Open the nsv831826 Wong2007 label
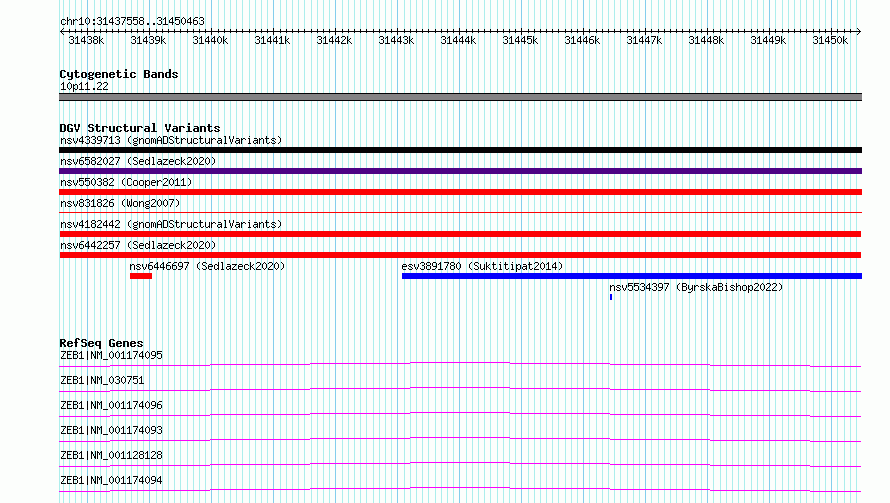The width and height of the screenshot is (890, 503). click(120, 203)
